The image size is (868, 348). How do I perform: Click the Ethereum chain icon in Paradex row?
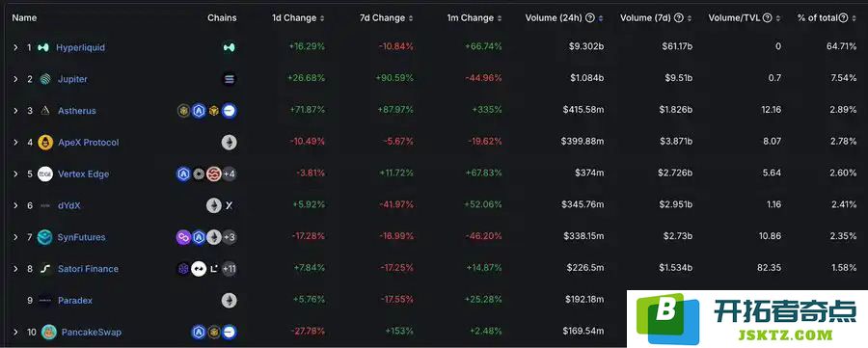[229, 301]
